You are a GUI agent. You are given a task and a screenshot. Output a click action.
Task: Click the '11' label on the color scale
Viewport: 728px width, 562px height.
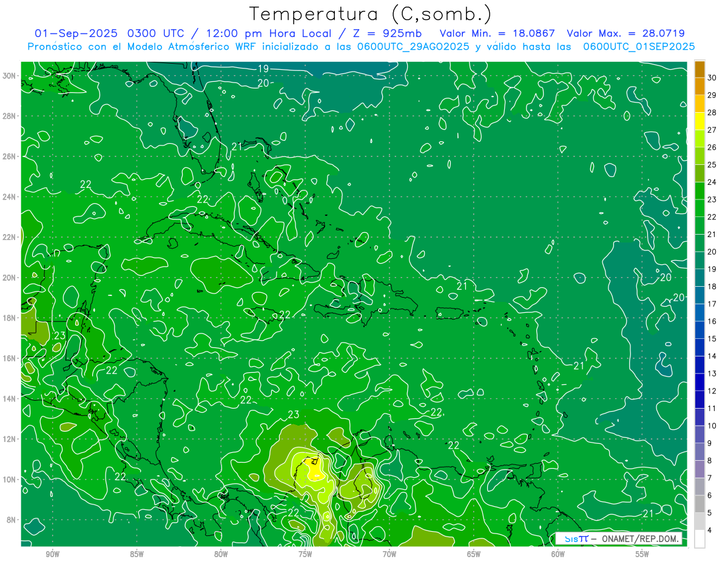[x=712, y=409]
